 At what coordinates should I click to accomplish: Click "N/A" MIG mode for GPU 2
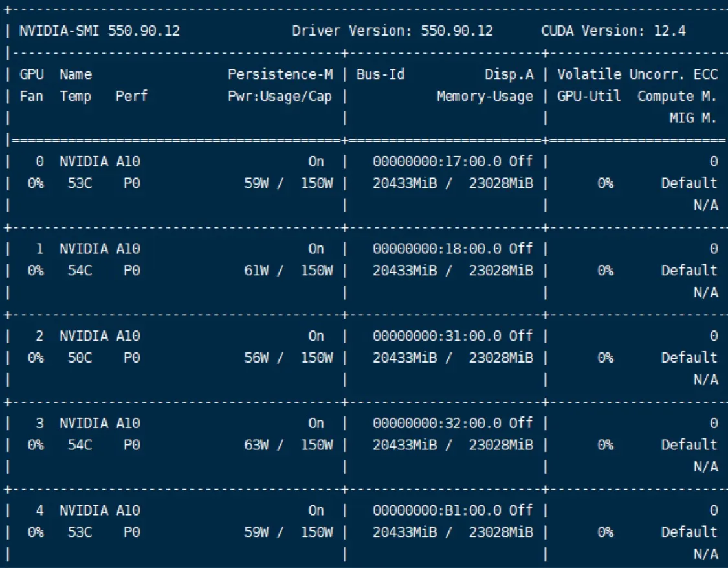tap(706, 380)
